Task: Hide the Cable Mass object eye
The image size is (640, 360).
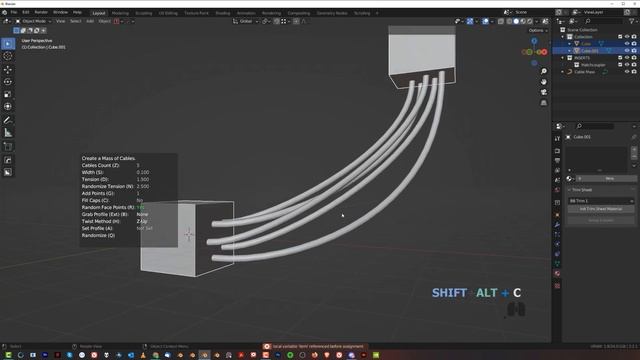Action: 627,72
